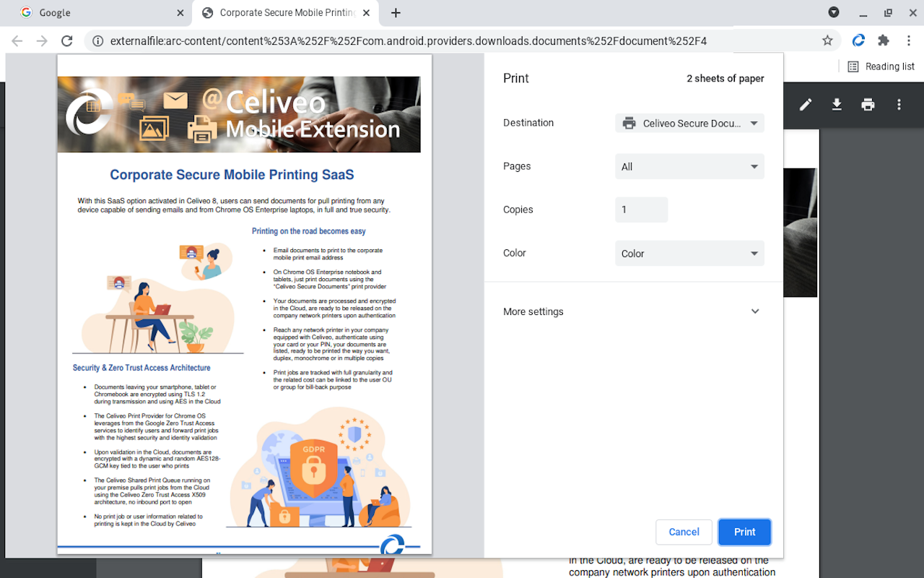The height and width of the screenshot is (578, 924).
Task: Open Chrome's three-dot browser menu
Action: 909,40
